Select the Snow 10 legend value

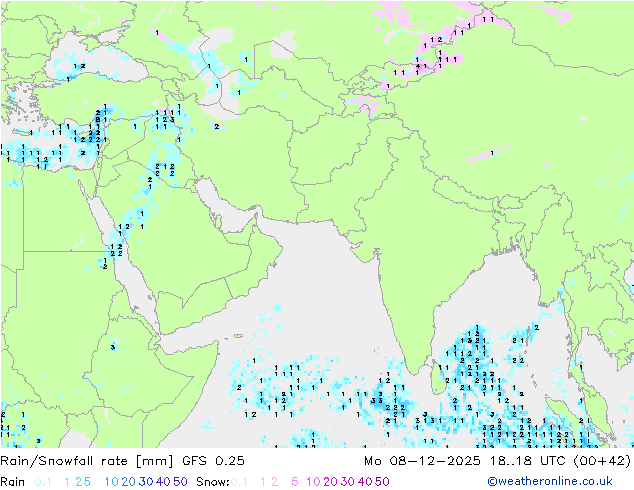click(x=313, y=482)
